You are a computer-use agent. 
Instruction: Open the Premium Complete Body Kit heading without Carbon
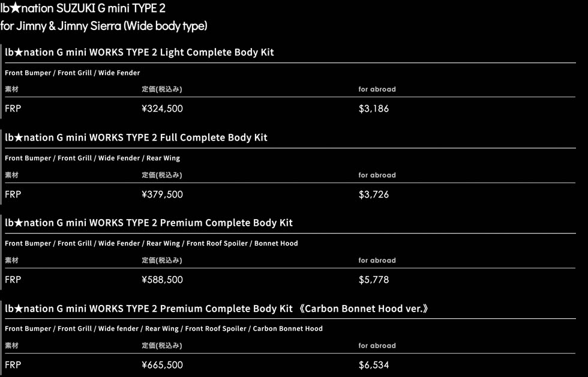point(149,223)
